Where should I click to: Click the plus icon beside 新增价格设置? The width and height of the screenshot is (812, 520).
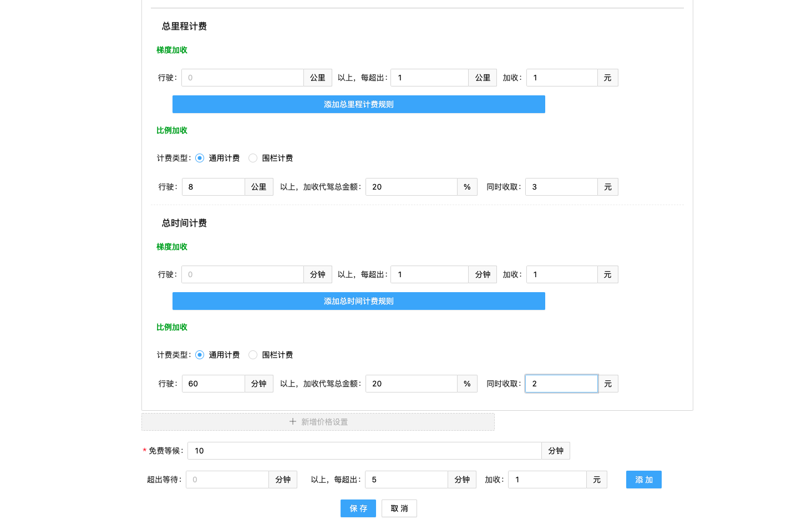click(x=293, y=421)
